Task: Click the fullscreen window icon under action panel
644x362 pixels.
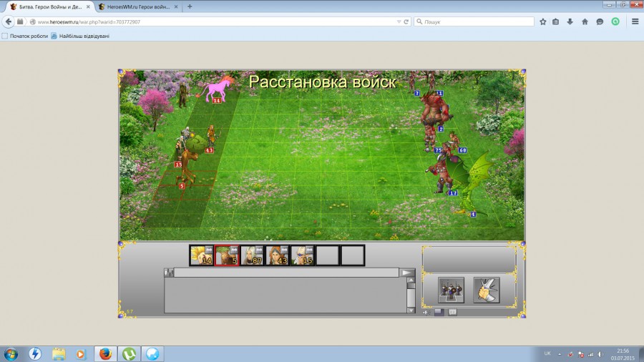Action: tap(439, 312)
